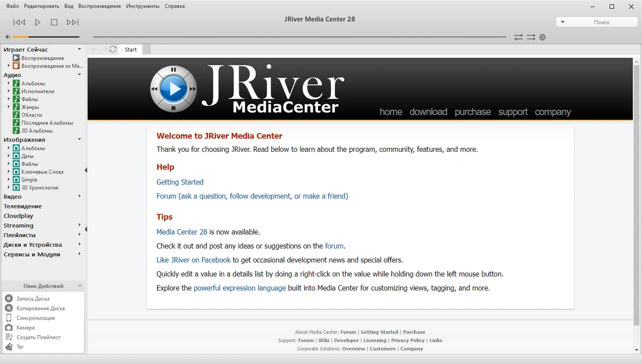Open playback options gear icon
Screen dimensions: 642x364
pyautogui.click(x=542, y=37)
